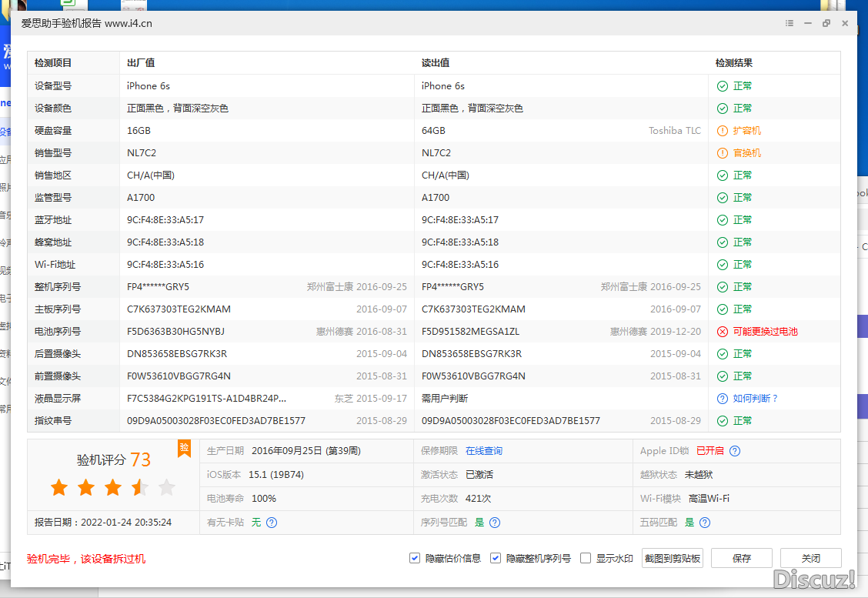The height and width of the screenshot is (598, 868).
Task: Click the green check icon in 后置摄像头 row
Action: pos(723,354)
